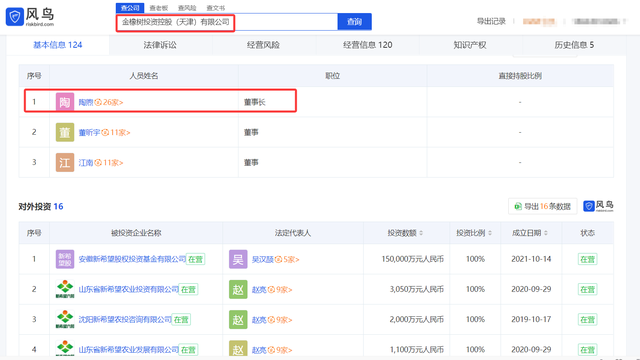The image size is (640, 360).
Task: Switch to 法律诉讼 tab
Action: click(160, 45)
